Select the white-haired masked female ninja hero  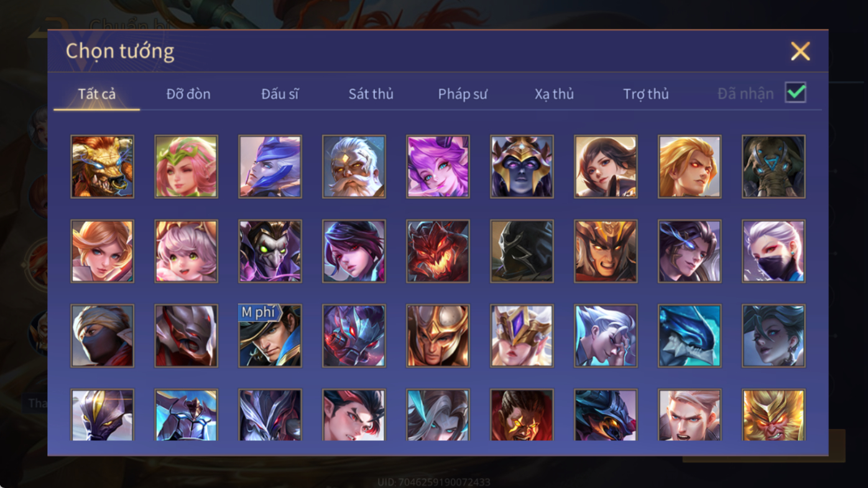773,251
